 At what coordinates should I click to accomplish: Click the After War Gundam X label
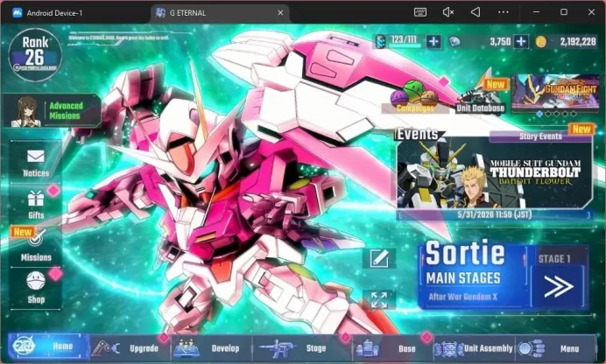coord(462,297)
